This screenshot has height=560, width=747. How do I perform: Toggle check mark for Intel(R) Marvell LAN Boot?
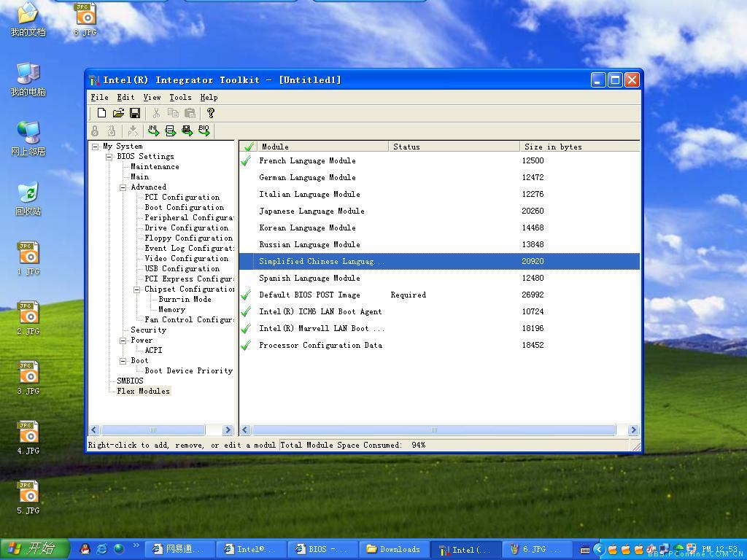pyautogui.click(x=246, y=329)
